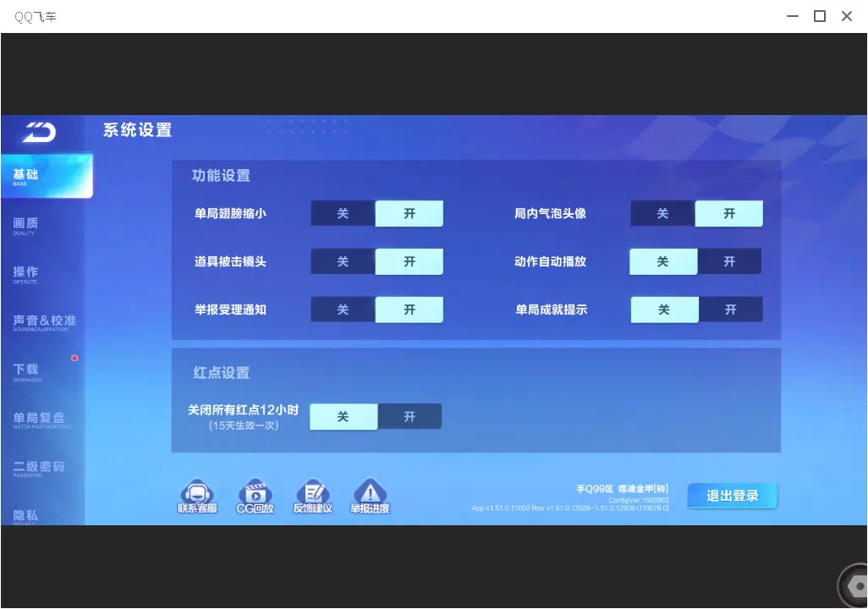Click the 局内气泡头像 setting label
The height and width of the screenshot is (609, 868).
(x=550, y=214)
